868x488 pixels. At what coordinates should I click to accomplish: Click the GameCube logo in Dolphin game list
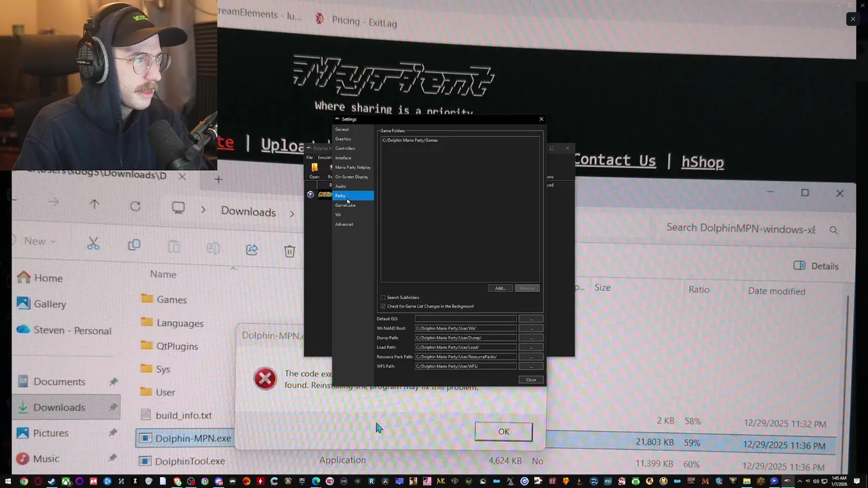pos(311,195)
